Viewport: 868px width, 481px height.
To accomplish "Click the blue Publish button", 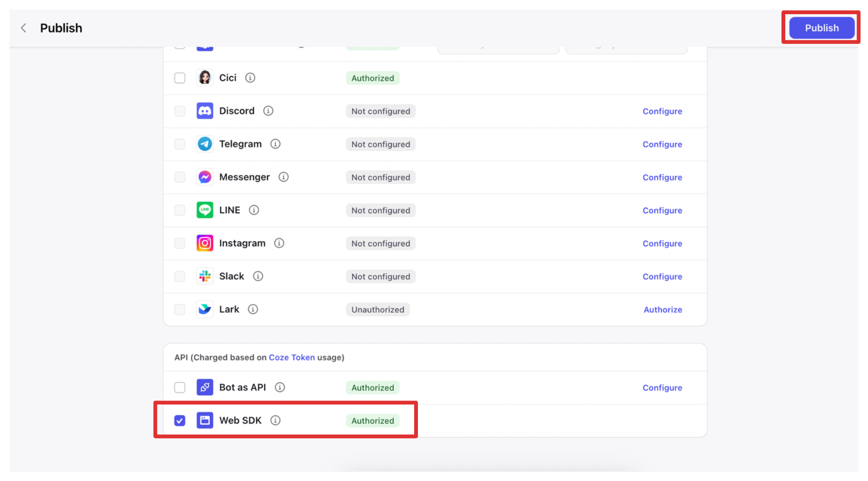I will [821, 28].
